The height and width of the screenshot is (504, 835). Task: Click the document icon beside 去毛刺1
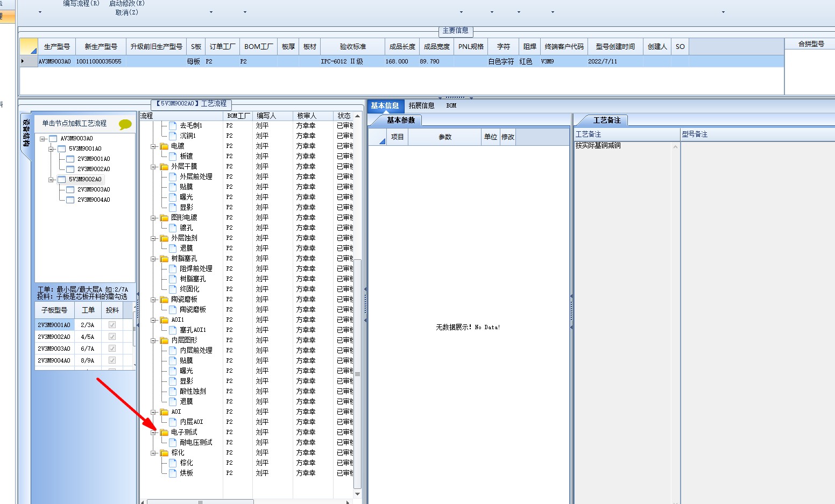tap(173, 125)
